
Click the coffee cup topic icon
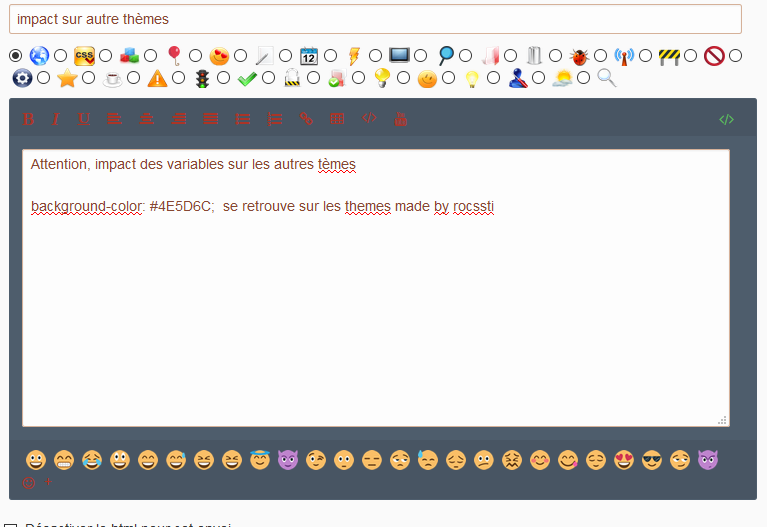click(113, 79)
